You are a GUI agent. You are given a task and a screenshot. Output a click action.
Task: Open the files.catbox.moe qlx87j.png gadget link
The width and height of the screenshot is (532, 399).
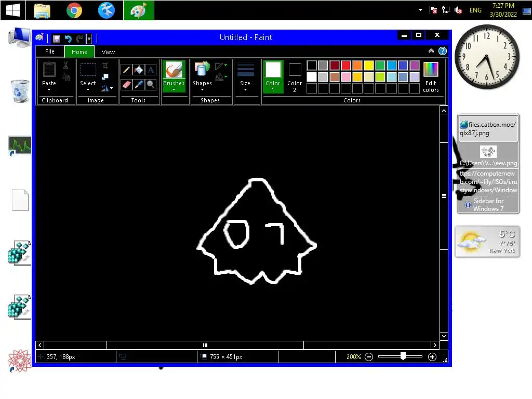click(488, 129)
